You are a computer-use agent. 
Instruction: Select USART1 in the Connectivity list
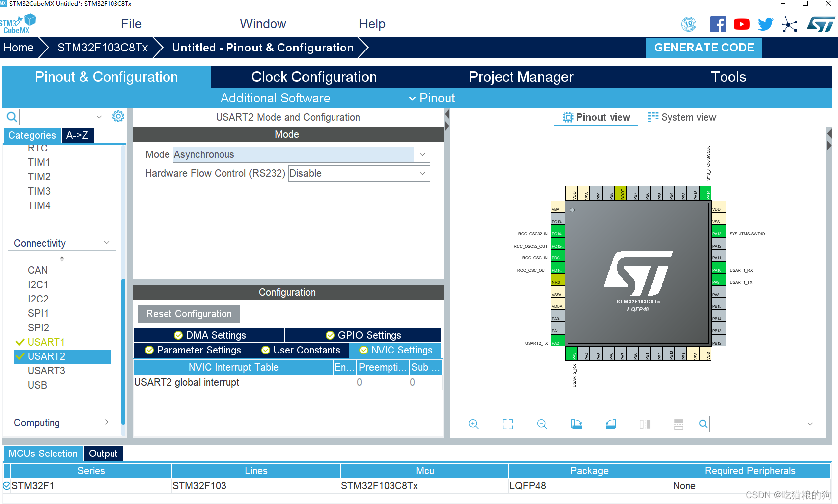46,342
